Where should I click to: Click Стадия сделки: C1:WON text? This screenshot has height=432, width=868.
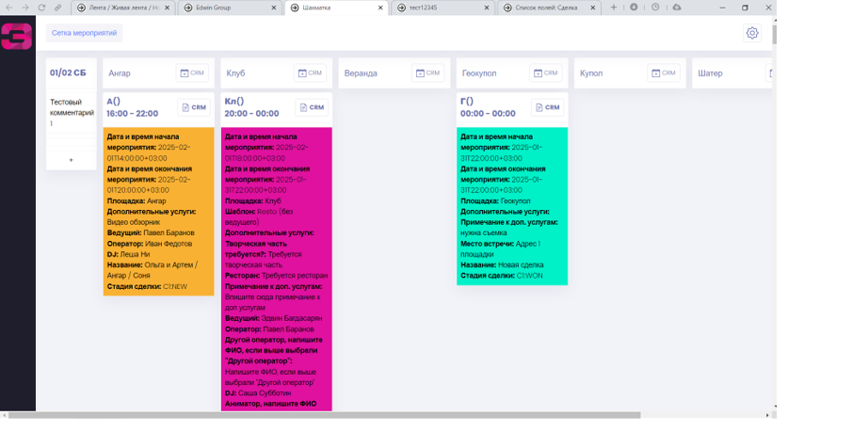(x=502, y=276)
